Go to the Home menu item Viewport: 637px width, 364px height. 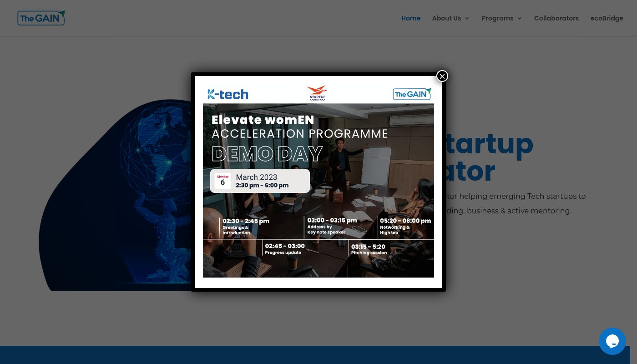[411, 18]
